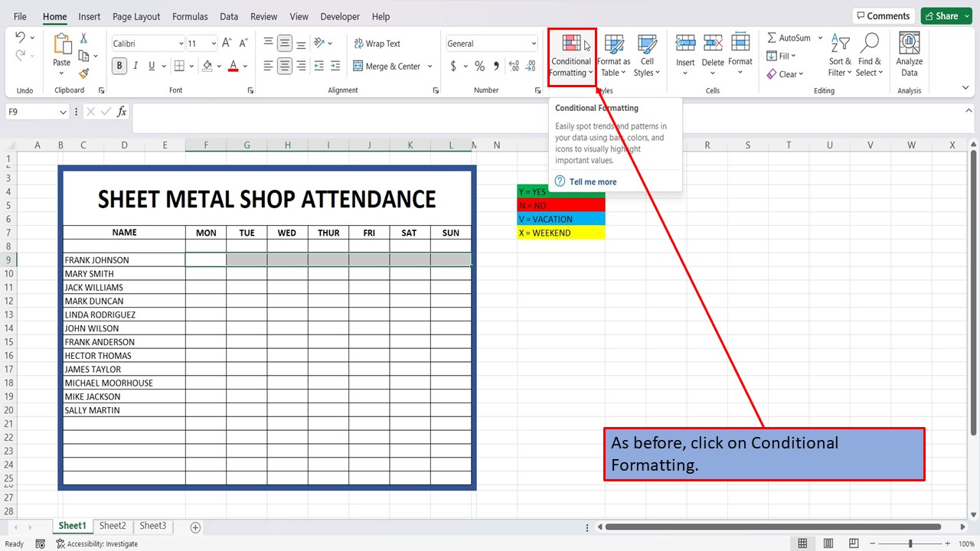
Task: Toggle Align Right
Action: pyautogui.click(x=301, y=67)
